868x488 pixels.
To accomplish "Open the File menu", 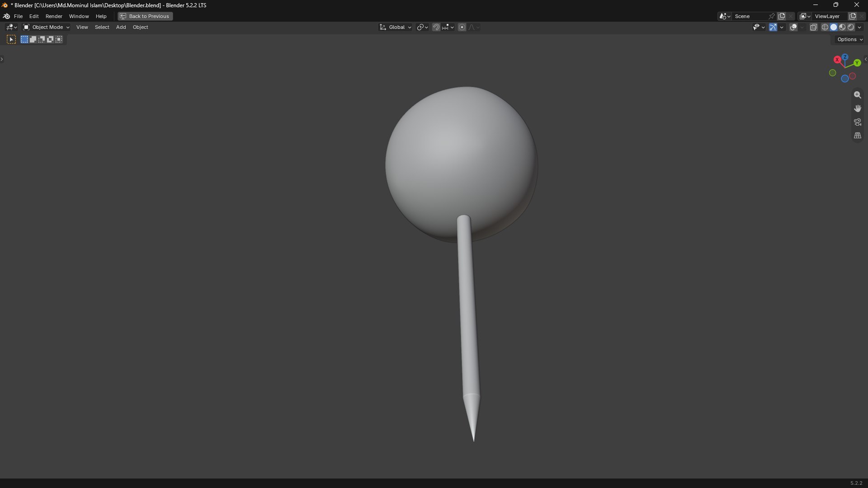I will pyautogui.click(x=18, y=16).
